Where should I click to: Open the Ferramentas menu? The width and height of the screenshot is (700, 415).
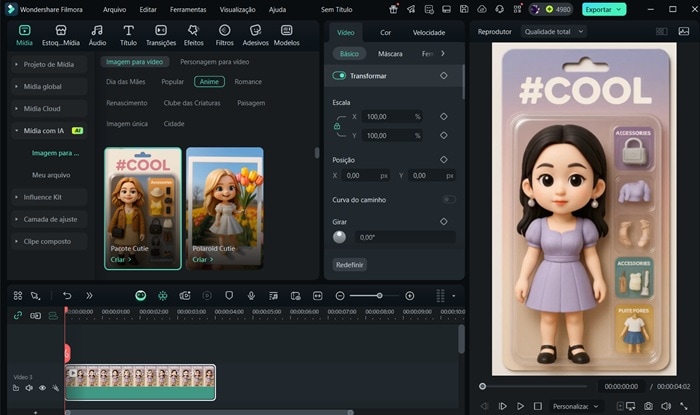188,9
